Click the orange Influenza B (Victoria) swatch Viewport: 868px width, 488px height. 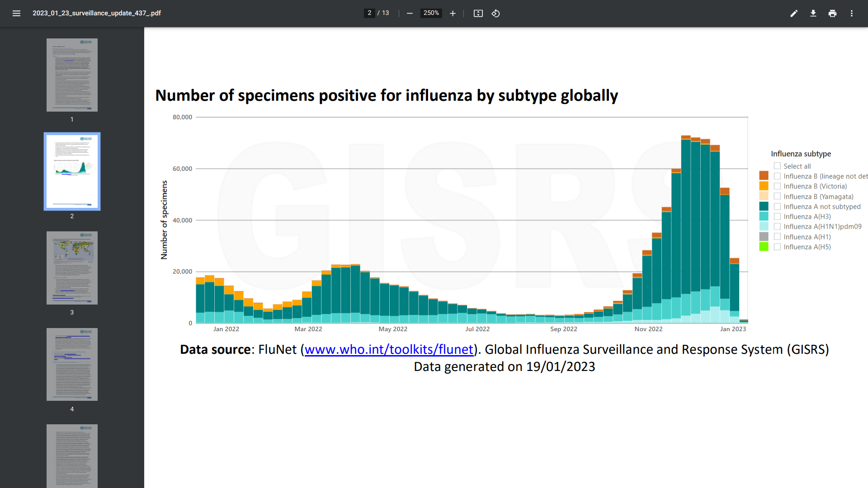(x=764, y=186)
